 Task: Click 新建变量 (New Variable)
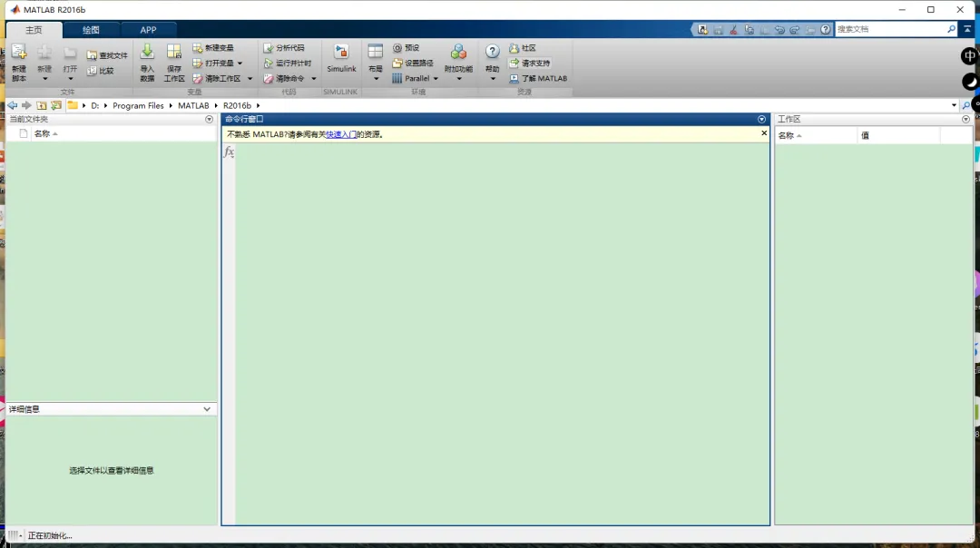213,48
